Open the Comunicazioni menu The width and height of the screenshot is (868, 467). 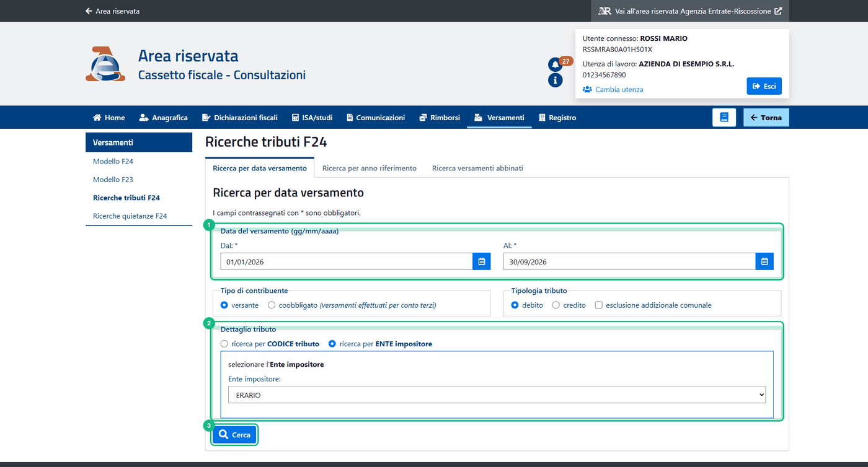376,118
